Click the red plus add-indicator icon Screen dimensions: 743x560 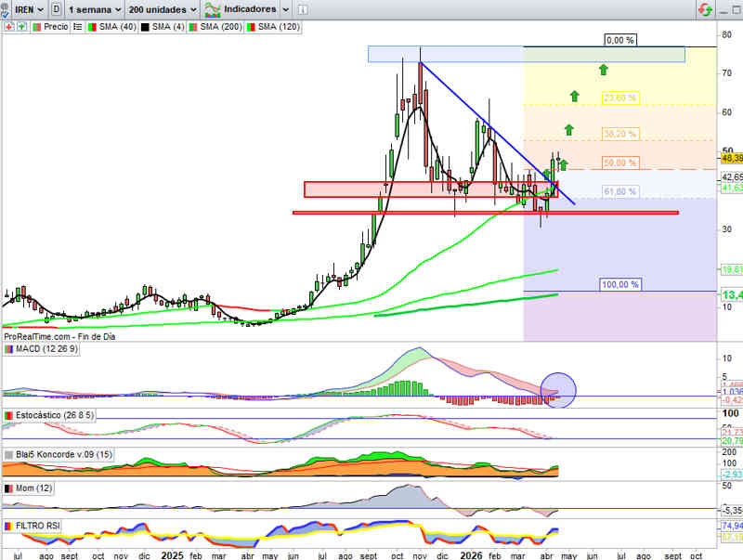tap(9, 27)
